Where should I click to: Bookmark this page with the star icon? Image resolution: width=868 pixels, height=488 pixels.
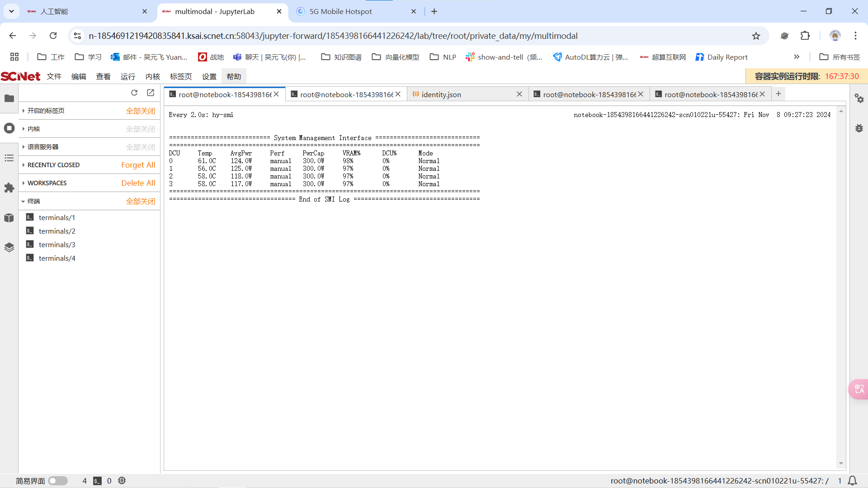(756, 36)
